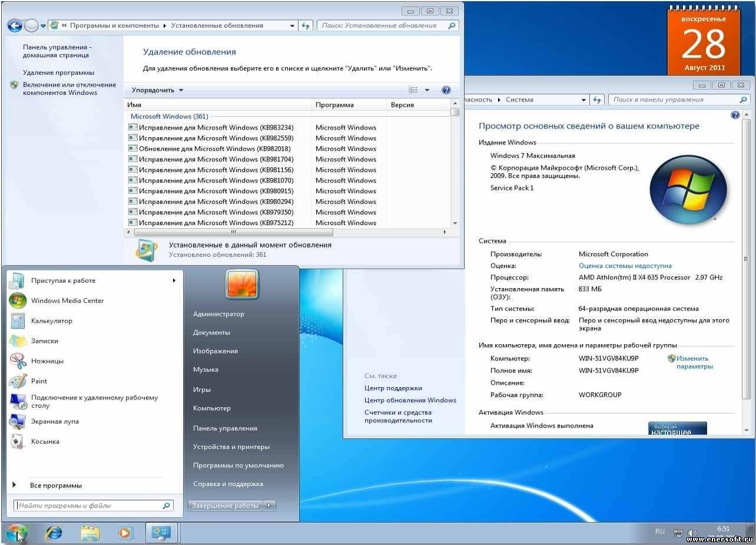Open Оценка системы недоступна link
Screen dimensions: 756x545
tap(625, 266)
